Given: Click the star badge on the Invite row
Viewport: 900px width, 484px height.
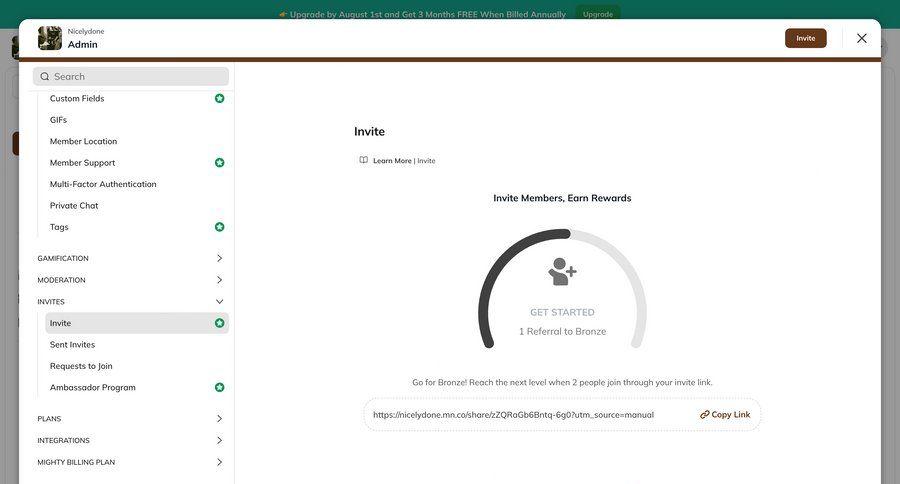Looking at the screenshot, I should [219, 323].
